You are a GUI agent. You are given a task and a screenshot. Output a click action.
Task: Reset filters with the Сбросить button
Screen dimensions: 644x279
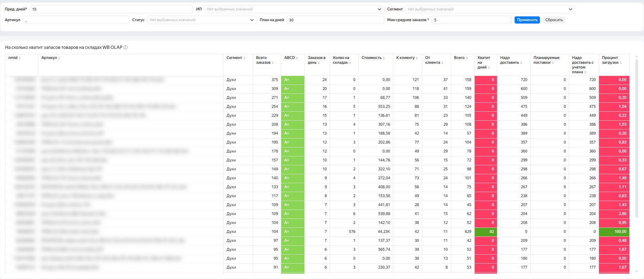[554, 20]
